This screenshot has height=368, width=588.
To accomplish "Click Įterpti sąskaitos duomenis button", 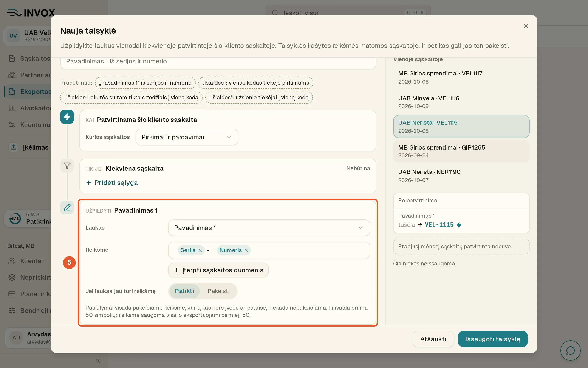I will point(218,270).
